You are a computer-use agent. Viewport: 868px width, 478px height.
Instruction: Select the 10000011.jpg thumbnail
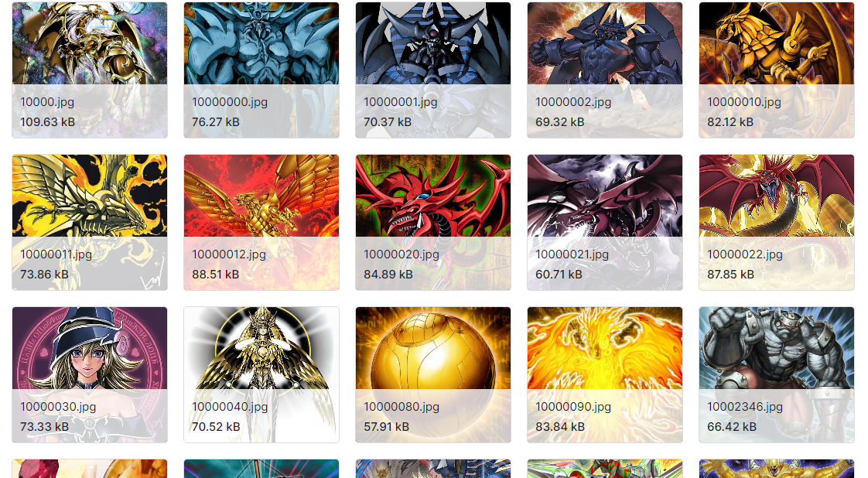[90, 223]
